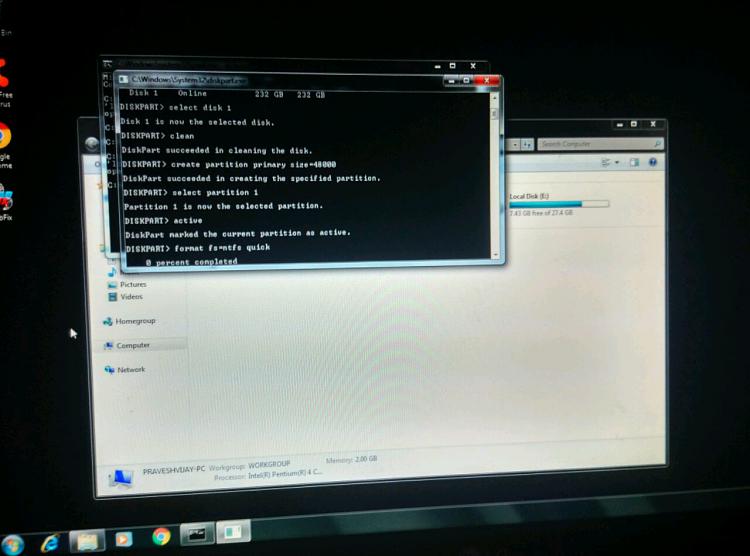750x556 pixels.
Task: Close the background command prompt window
Action: 473,66
